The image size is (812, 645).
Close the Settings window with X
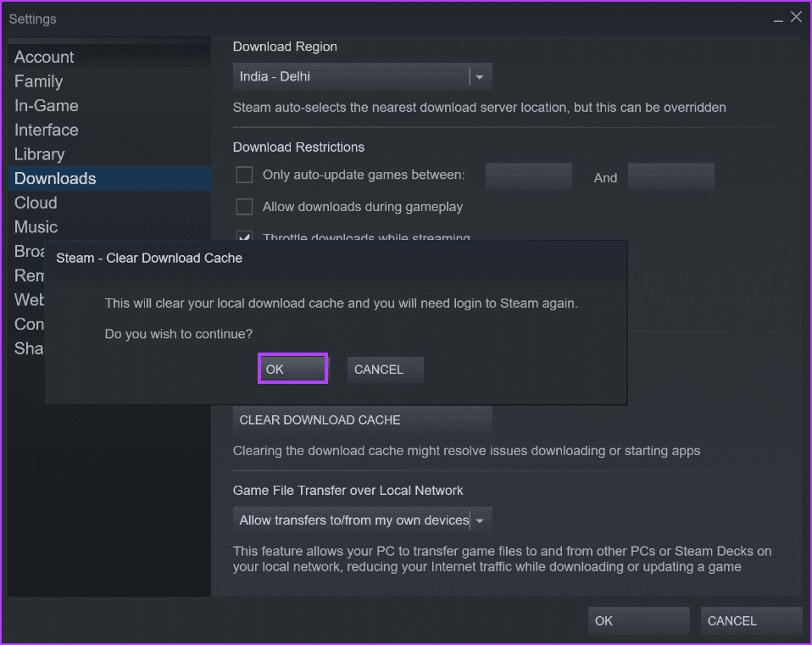pyautogui.click(x=796, y=17)
